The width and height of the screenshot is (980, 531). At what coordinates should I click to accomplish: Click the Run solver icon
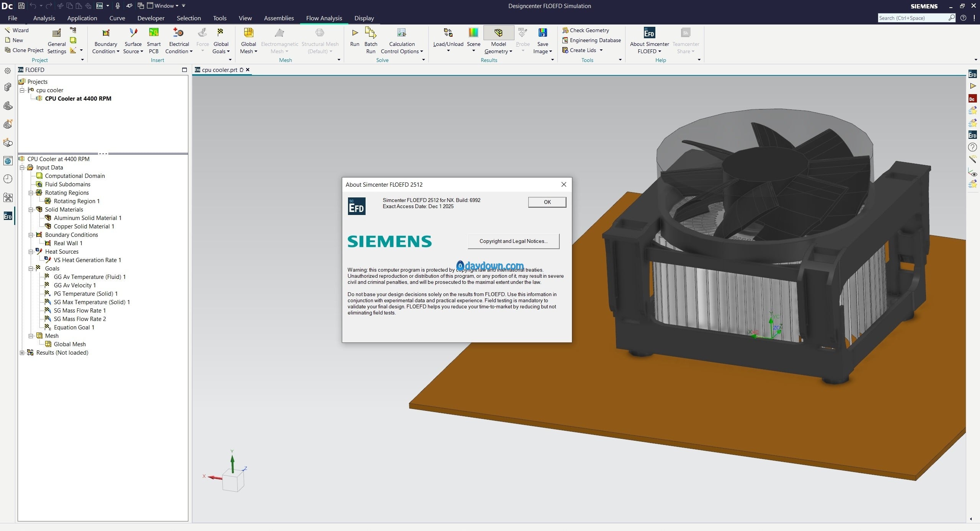(354, 33)
